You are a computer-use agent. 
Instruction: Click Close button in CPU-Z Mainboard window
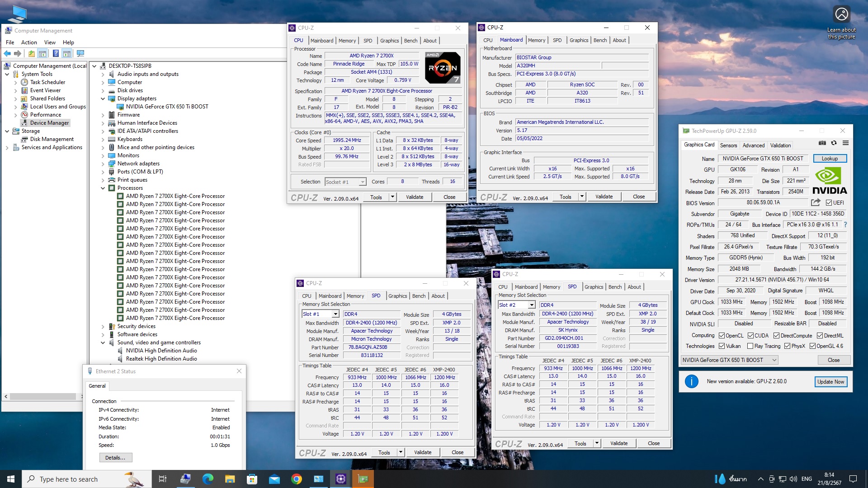click(x=639, y=197)
